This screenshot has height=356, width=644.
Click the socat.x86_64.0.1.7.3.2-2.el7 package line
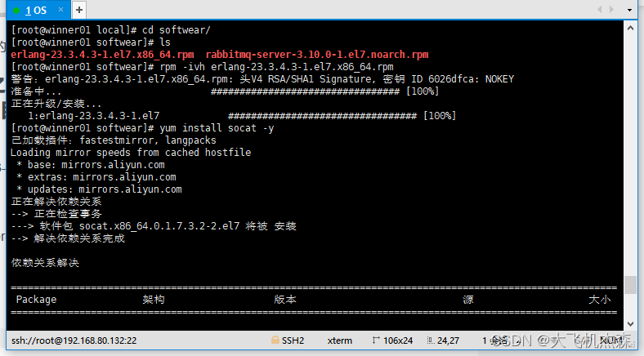154,226
